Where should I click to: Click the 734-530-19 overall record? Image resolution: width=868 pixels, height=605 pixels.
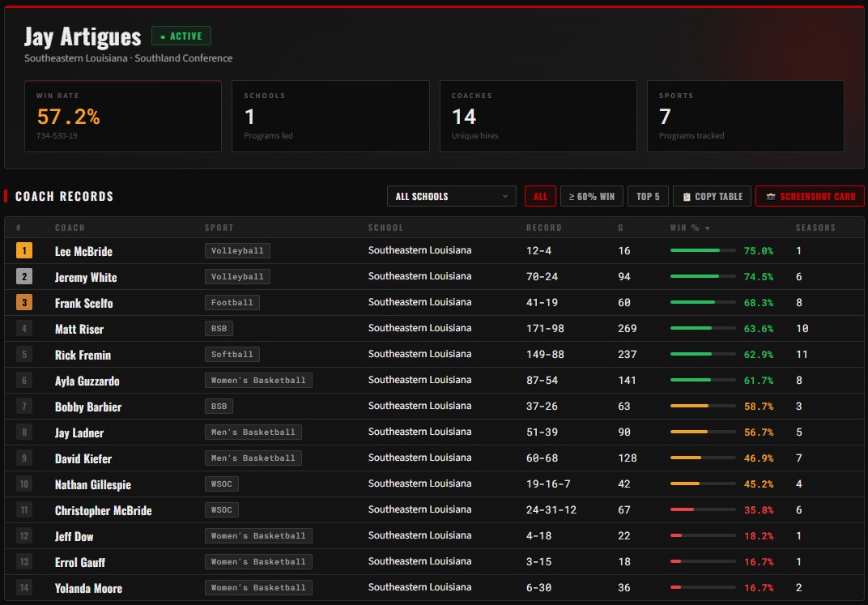pyautogui.click(x=57, y=135)
